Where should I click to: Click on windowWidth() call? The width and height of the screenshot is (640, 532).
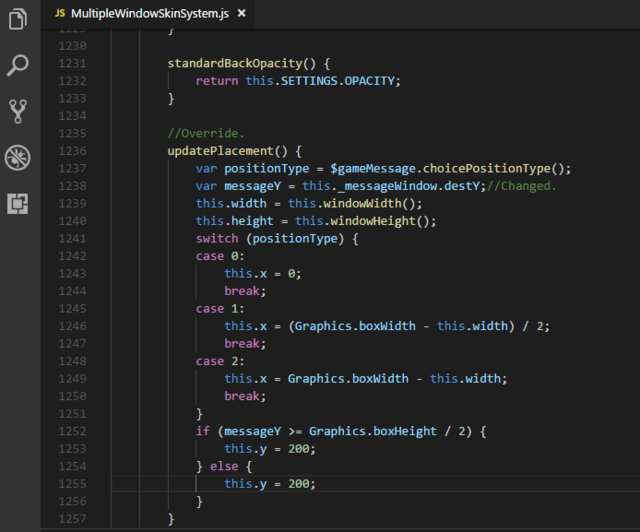pyautogui.click(x=369, y=204)
